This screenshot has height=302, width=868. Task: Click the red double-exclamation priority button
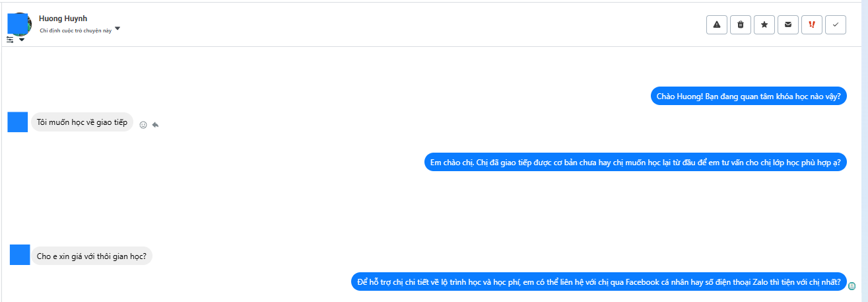tap(812, 24)
